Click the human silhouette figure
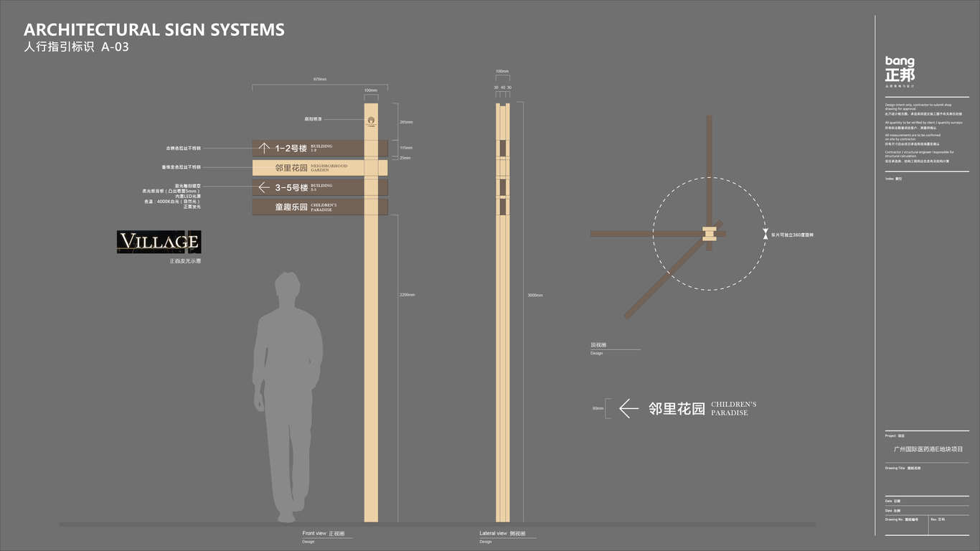The height and width of the screenshot is (551, 980). point(287,398)
